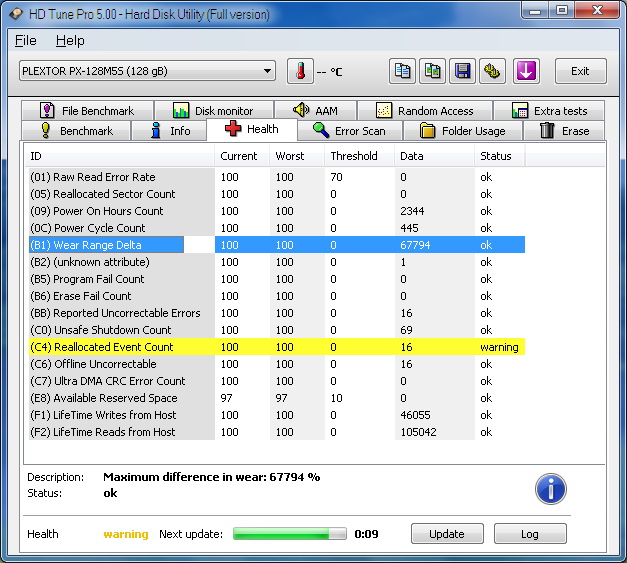
Task: Open the drive selection dropdown
Action: tap(147, 71)
